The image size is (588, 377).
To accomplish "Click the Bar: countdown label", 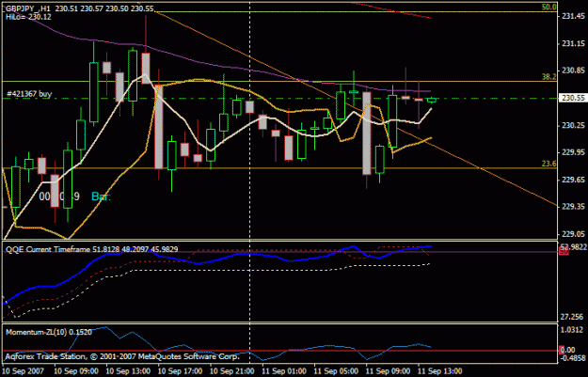I will [102, 196].
